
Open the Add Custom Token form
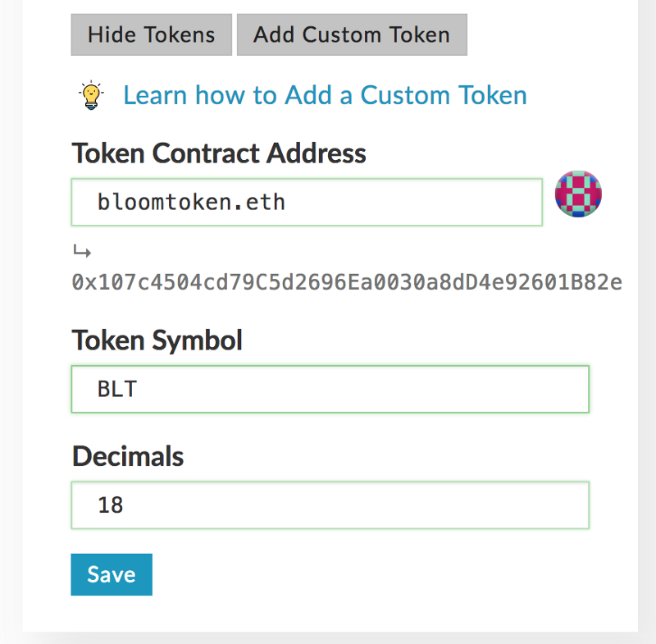[352, 34]
